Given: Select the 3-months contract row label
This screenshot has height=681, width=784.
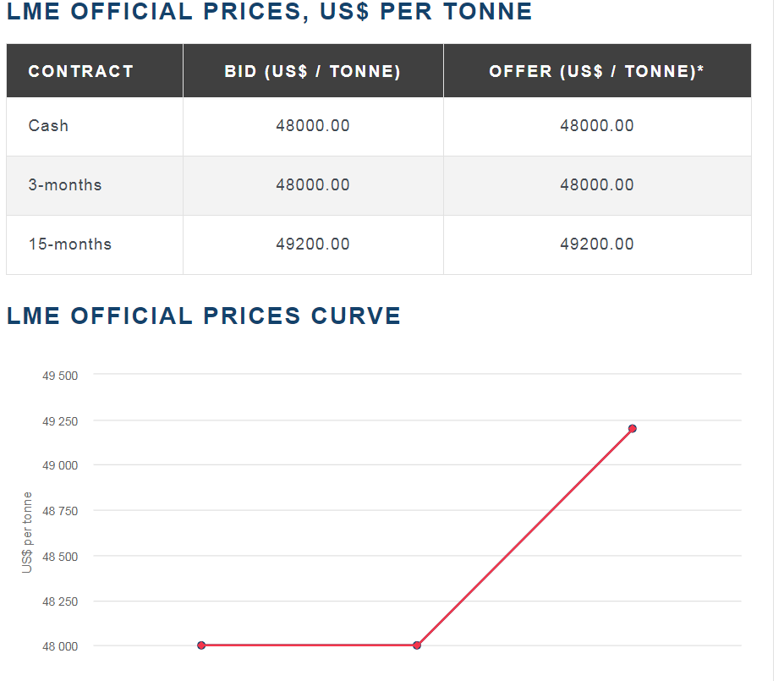Looking at the screenshot, I should point(65,185).
